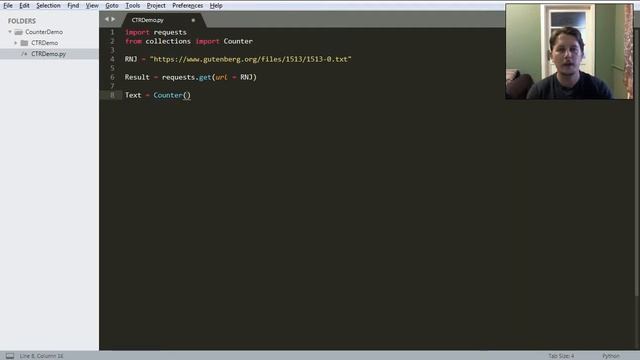Collapse the CounterDemo folder arrow

coord(10,32)
